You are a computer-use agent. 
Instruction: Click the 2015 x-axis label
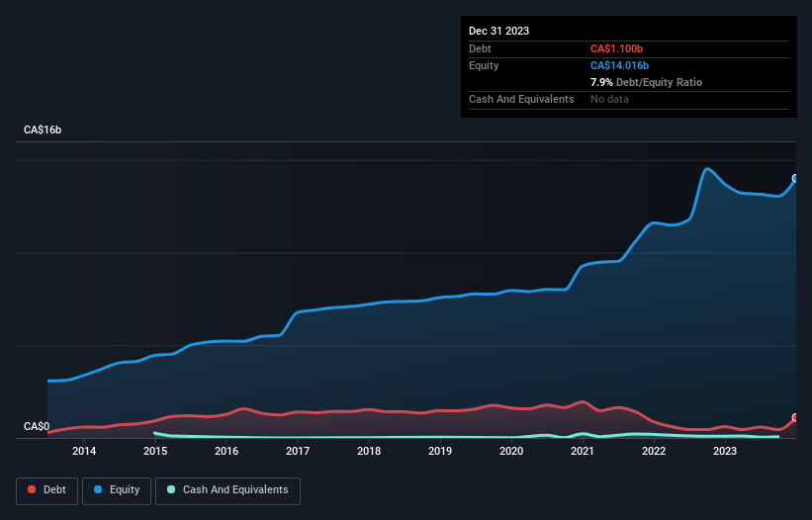point(155,451)
